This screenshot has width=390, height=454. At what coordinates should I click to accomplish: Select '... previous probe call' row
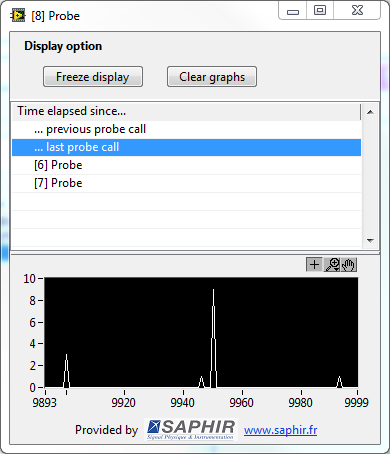[x=186, y=129]
